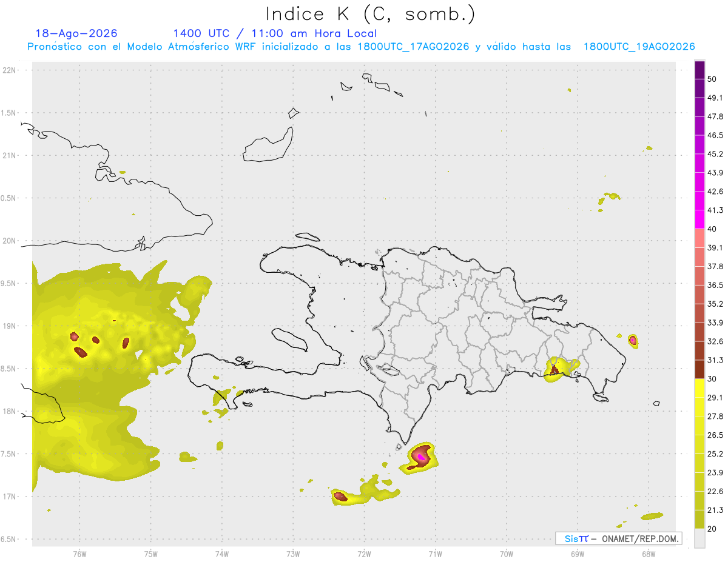Click the "72W" longitude label
The height and width of the screenshot is (562, 728).
point(364,554)
